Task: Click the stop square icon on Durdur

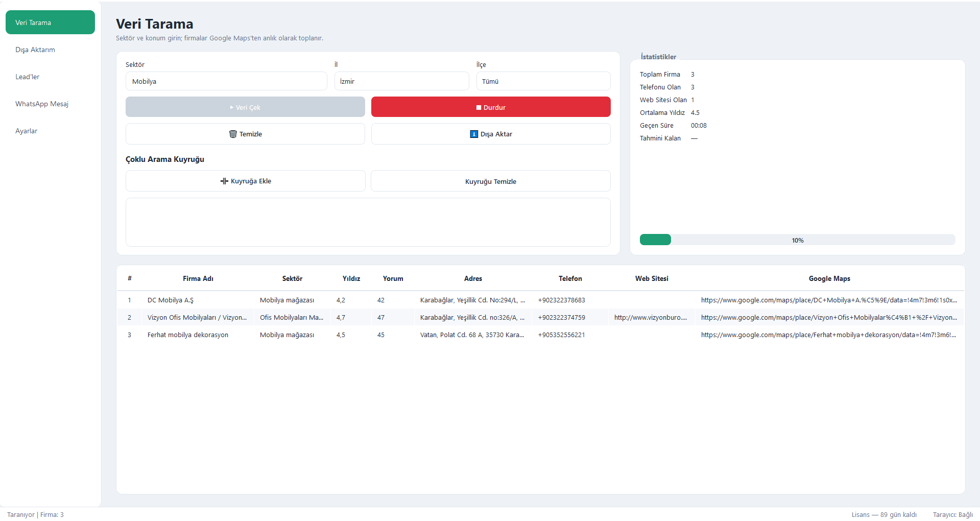Action: coord(479,108)
